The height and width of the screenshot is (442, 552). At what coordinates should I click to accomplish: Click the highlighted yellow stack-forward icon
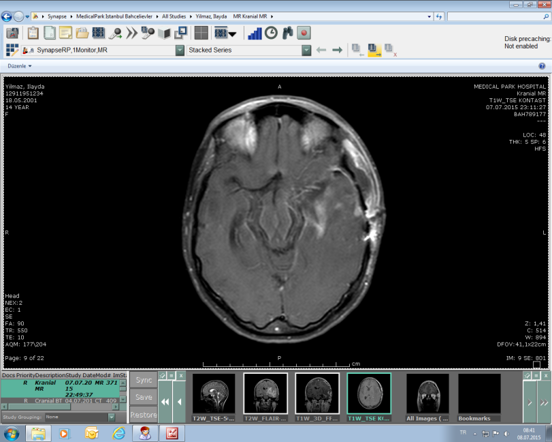click(374, 50)
